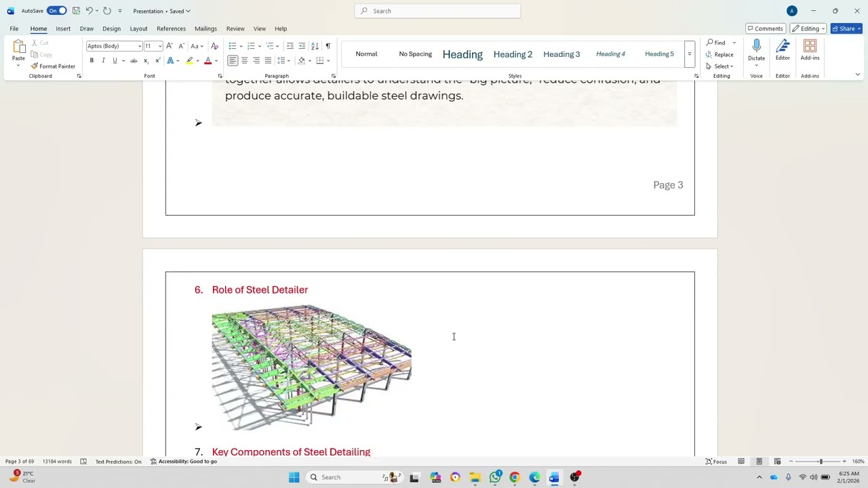Open File Explorer from the taskbar
Image resolution: width=868 pixels, height=488 pixels.
pos(475,477)
